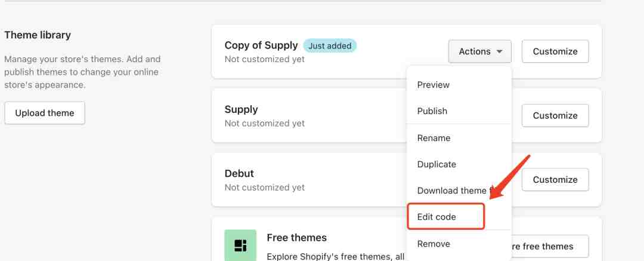The image size is (644, 261).
Task: Click the Free themes heading
Action: [x=297, y=238]
